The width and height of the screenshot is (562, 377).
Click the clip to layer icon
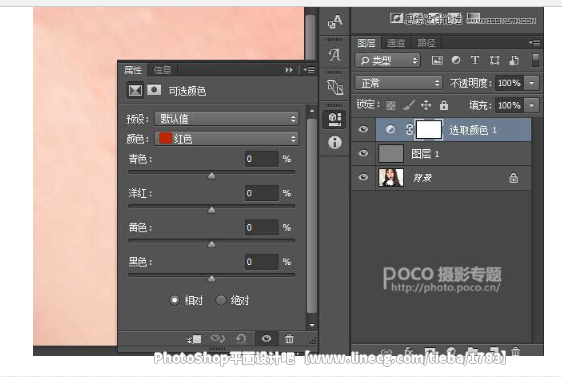[195, 339]
